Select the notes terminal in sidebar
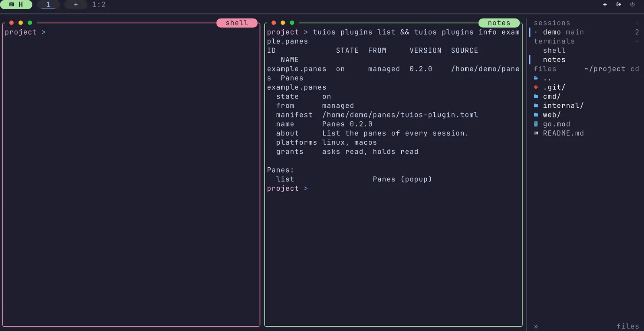This screenshot has width=644, height=331. click(554, 60)
